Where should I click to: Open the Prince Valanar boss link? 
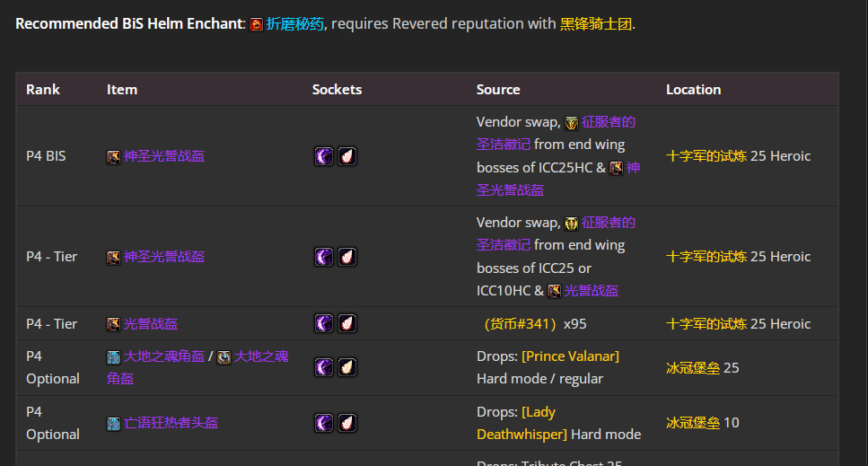coord(570,356)
